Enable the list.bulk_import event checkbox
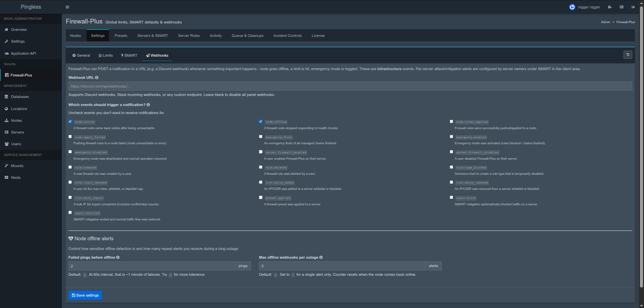The height and width of the screenshot is (308, 644). click(70, 197)
